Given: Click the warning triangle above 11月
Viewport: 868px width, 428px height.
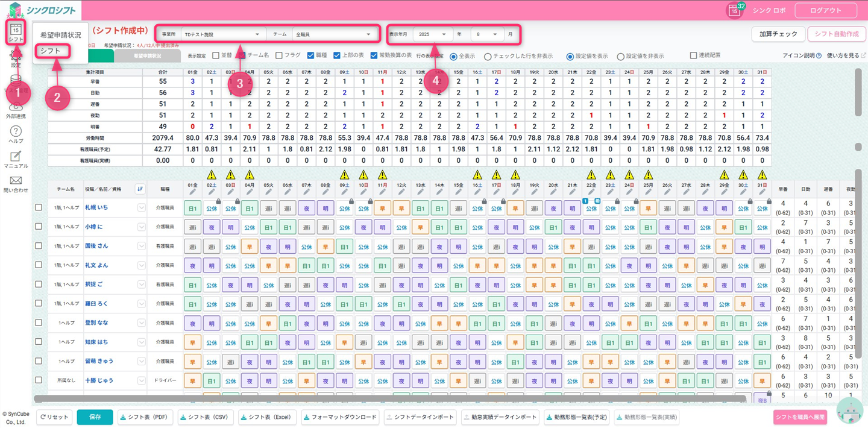Looking at the screenshot, I should point(382,175).
